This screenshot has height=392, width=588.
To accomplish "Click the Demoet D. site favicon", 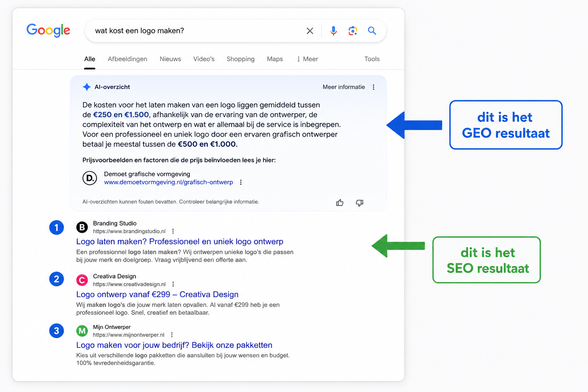I will point(90,178).
